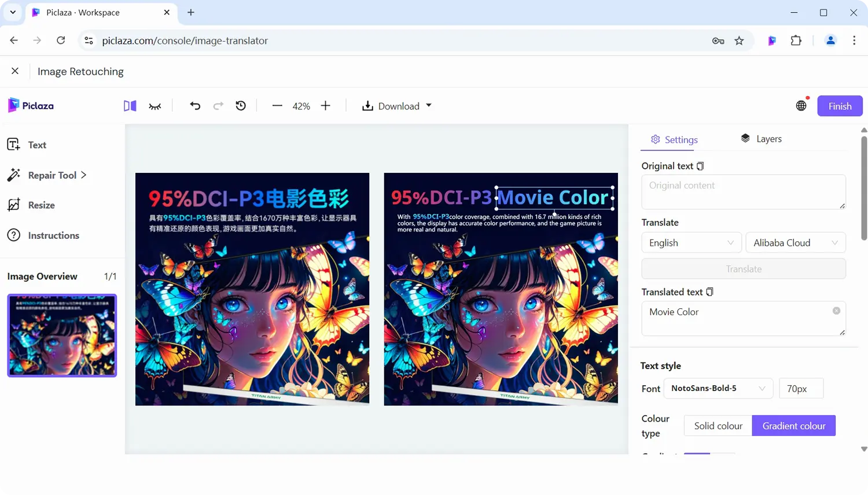Screen dimensions: 868x495
Task: Open the Alibaba Cloud engine dropdown
Action: point(796,243)
